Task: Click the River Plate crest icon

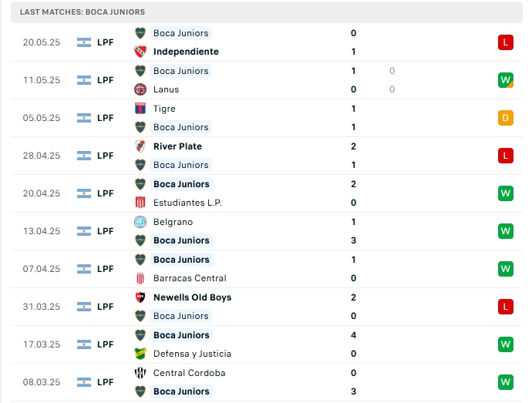Action: point(140,146)
